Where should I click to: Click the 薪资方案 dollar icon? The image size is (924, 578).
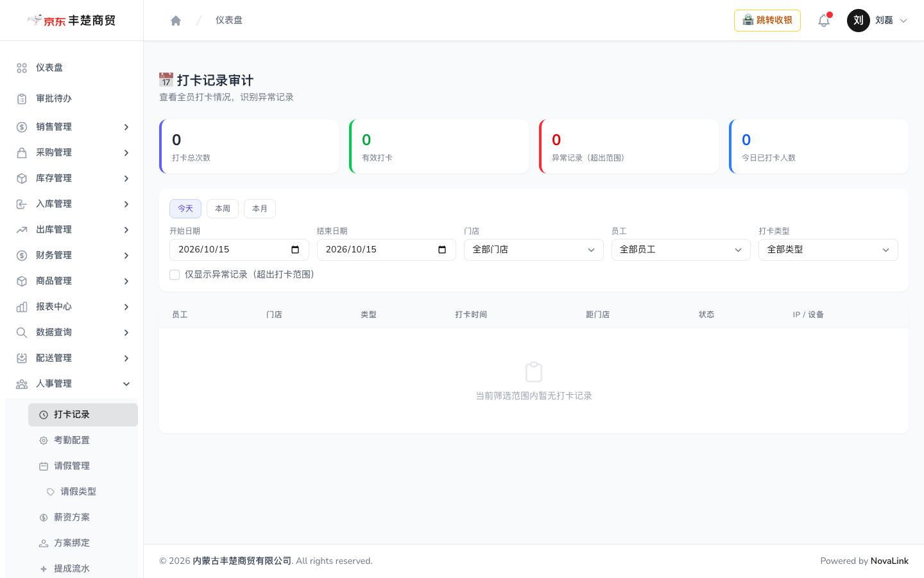(44, 518)
